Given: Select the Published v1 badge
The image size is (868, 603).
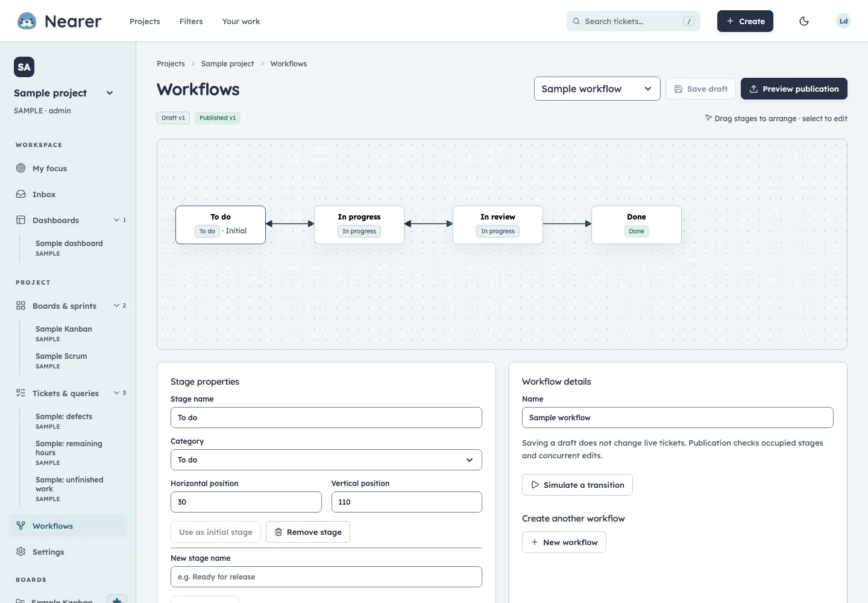Looking at the screenshot, I should point(218,118).
